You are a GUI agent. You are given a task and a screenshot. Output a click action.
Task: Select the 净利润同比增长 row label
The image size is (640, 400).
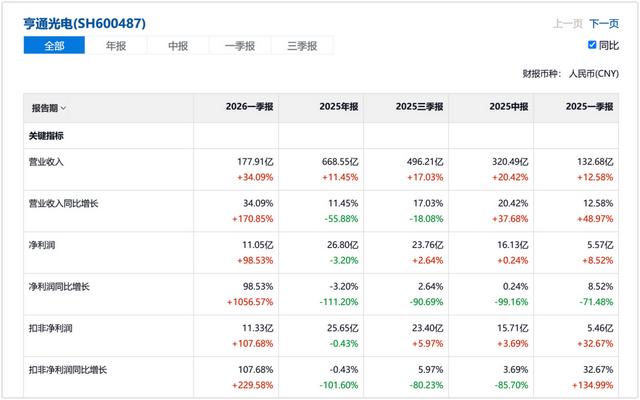[x=59, y=287]
